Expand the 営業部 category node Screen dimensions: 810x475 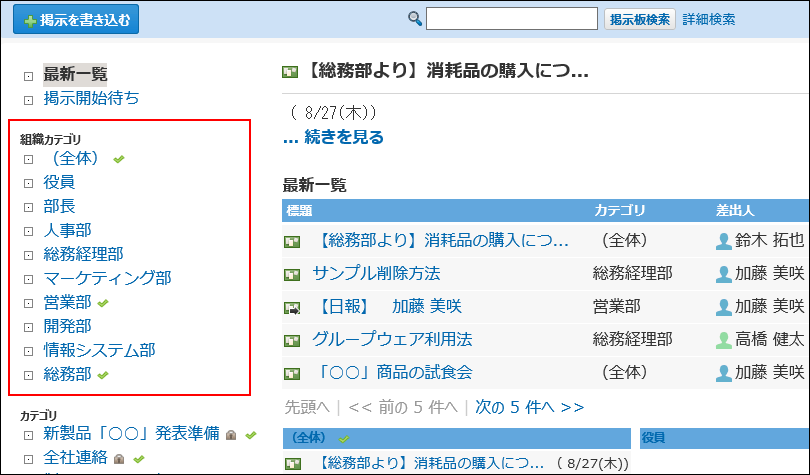coord(28,303)
